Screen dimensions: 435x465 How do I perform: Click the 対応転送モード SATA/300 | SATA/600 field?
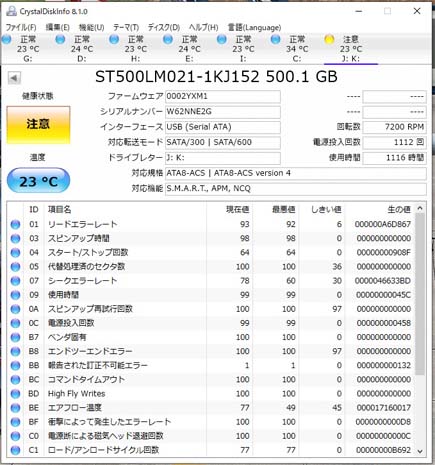click(x=223, y=142)
